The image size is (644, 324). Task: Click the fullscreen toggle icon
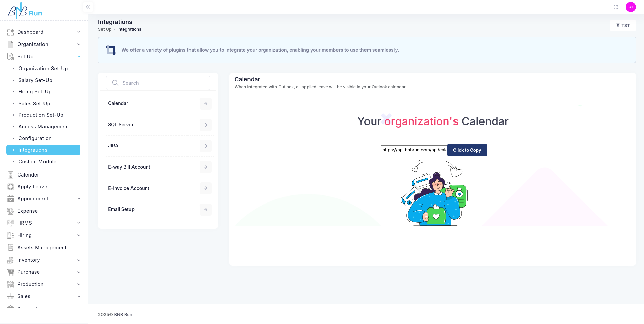pyautogui.click(x=615, y=7)
